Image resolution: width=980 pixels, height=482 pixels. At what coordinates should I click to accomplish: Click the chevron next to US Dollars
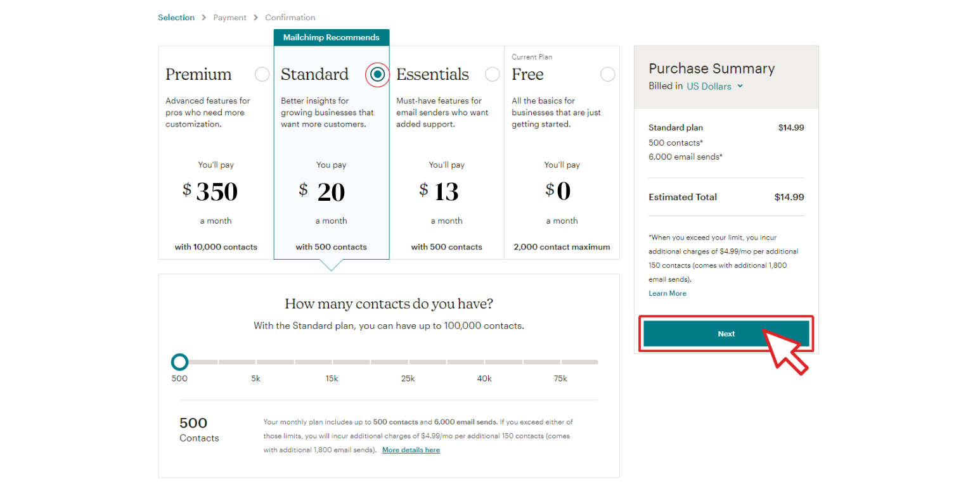pyautogui.click(x=740, y=86)
